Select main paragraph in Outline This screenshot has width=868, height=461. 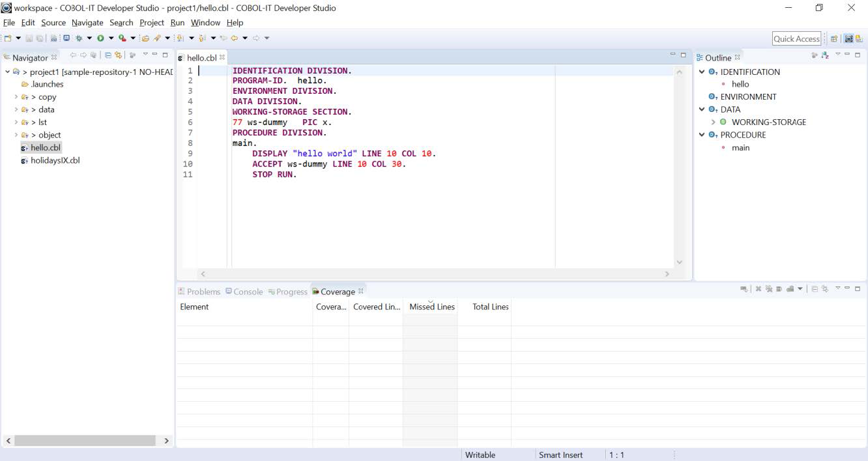740,148
